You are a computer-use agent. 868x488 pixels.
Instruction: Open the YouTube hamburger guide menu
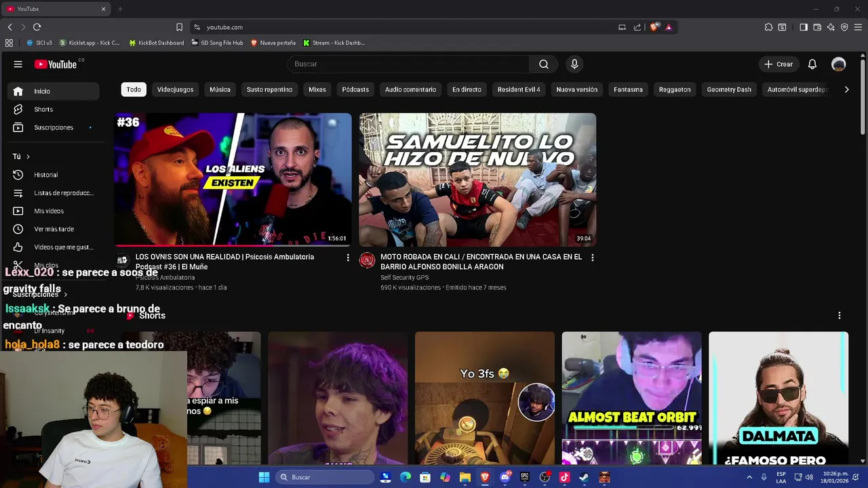point(18,64)
